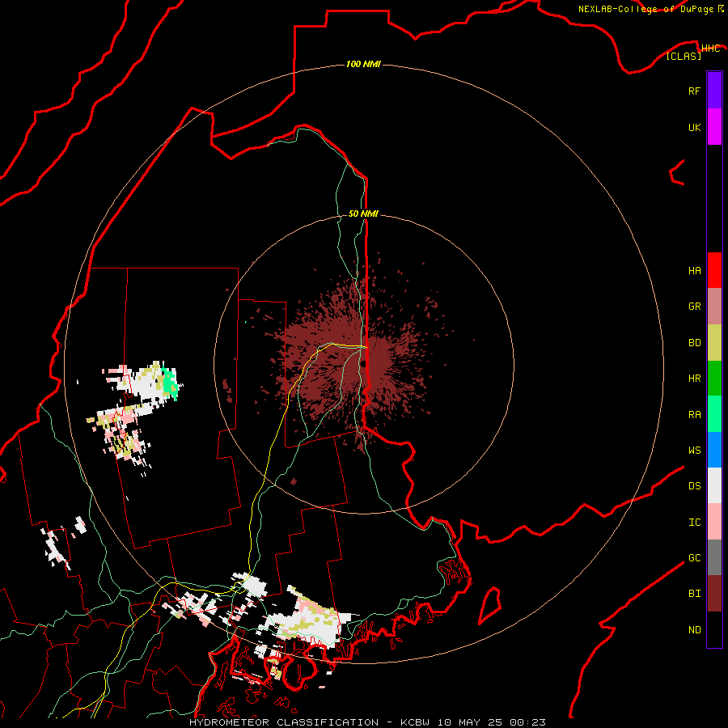Click the WS legend label
Viewport: 728px width, 728px height.
point(694,450)
